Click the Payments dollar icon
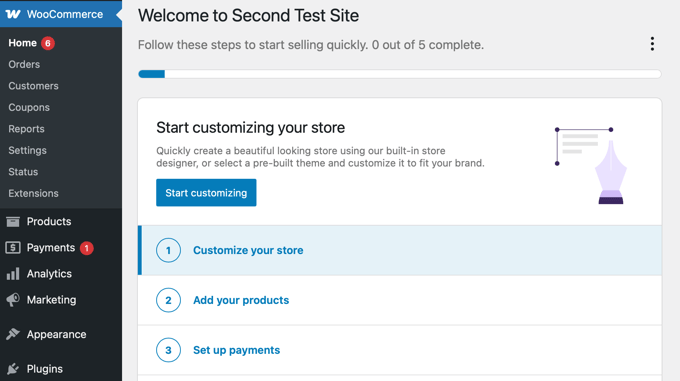Viewport: 680px width, 381px height. [13, 247]
